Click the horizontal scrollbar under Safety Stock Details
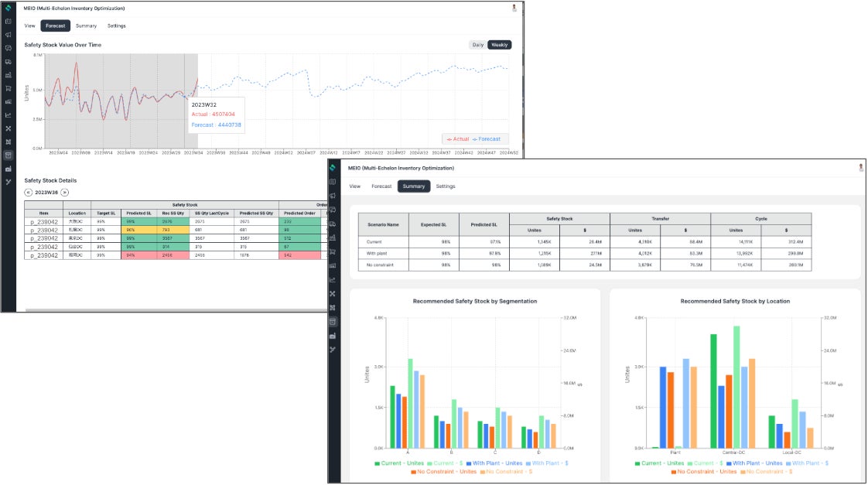Viewport: 868px width, 485px height. pos(176,310)
